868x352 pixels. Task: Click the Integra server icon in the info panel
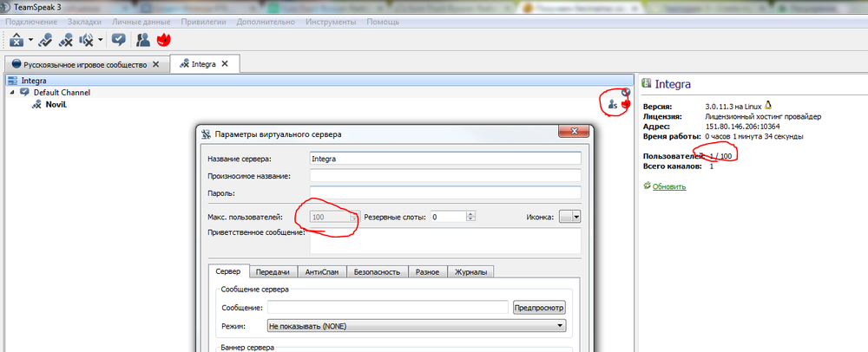pyautogui.click(x=646, y=83)
